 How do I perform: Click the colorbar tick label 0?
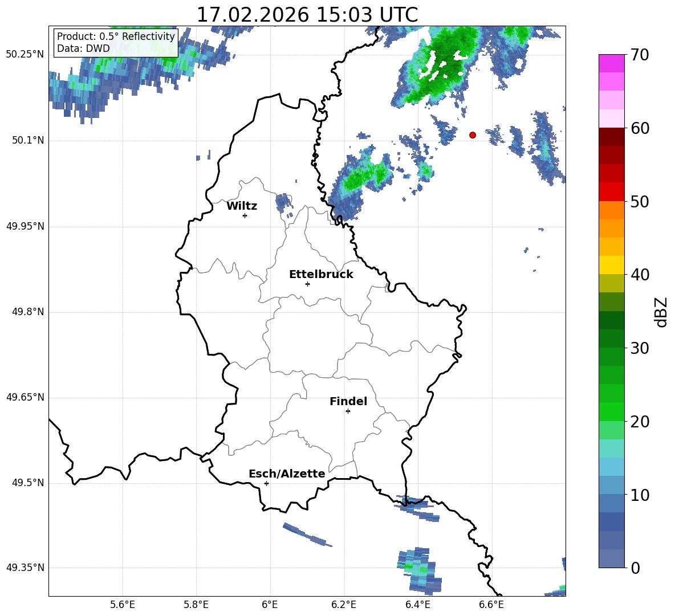[x=635, y=568]
